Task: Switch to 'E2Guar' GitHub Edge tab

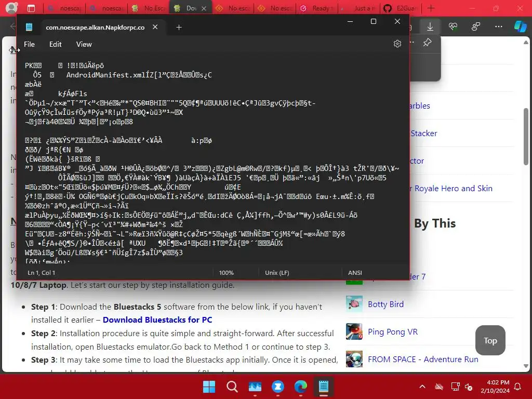Action: pos(401,8)
